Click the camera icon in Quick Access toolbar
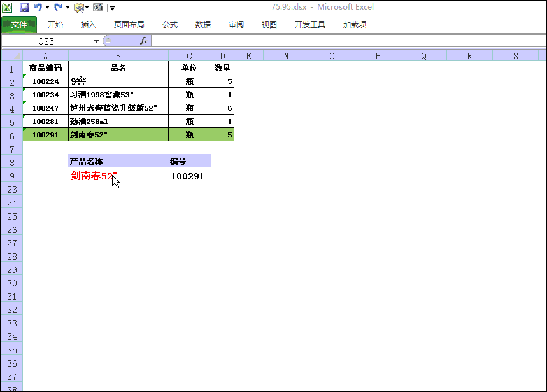Image resolution: width=547 pixels, height=392 pixels. pos(98,8)
